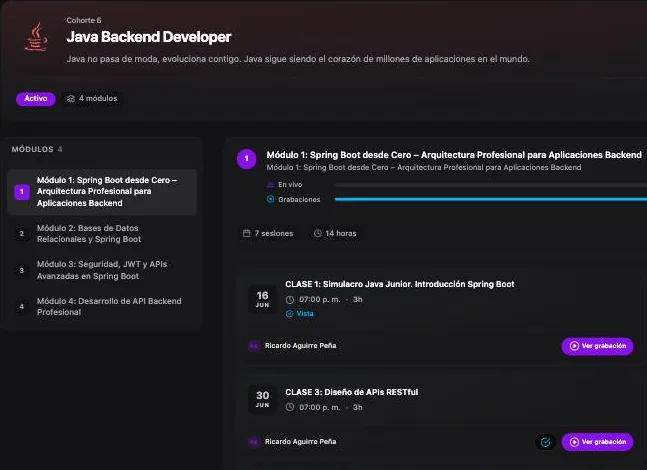The height and width of the screenshot is (470, 647).
Task: Click the large purple module 1 circle
Action: (247, 159)
